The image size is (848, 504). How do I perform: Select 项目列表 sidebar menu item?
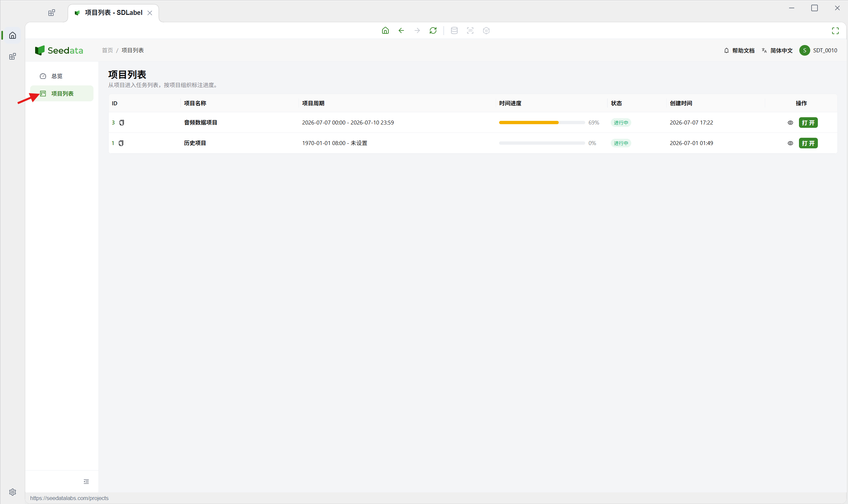point(62,93)
